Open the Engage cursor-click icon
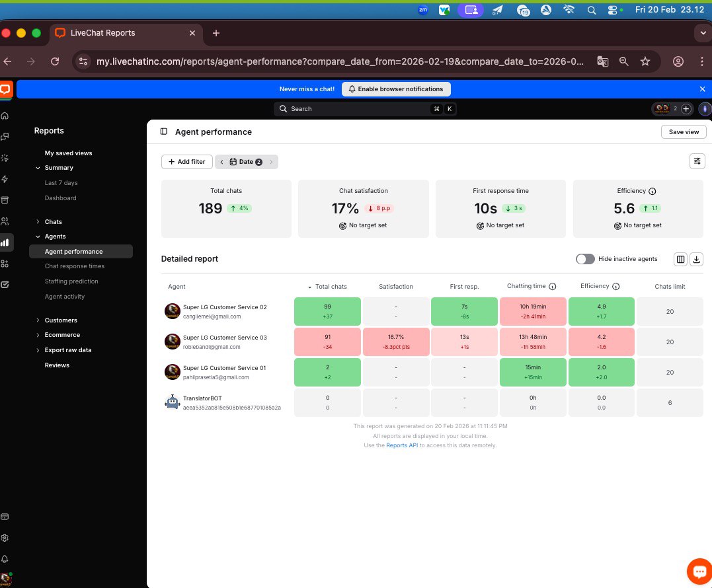 tap(5, 158)
